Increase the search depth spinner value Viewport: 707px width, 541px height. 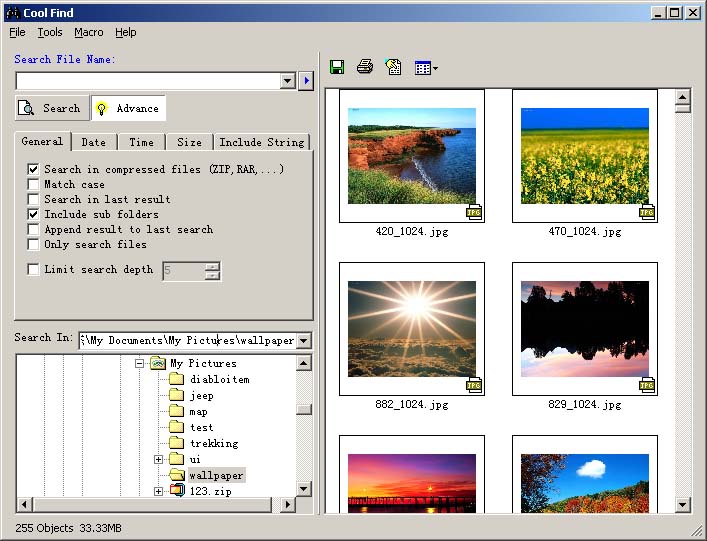tap(212, 266)
